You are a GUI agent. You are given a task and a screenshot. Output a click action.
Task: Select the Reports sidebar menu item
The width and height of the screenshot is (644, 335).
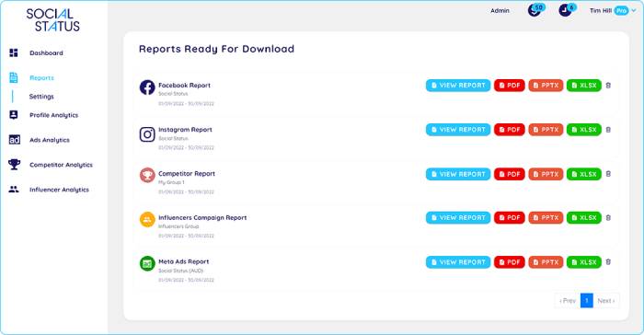(x=41, y=77)
